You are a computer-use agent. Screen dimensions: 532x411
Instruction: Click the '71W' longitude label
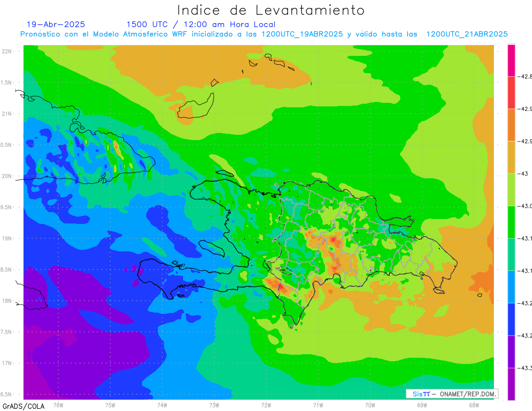(x=318, y=405)
